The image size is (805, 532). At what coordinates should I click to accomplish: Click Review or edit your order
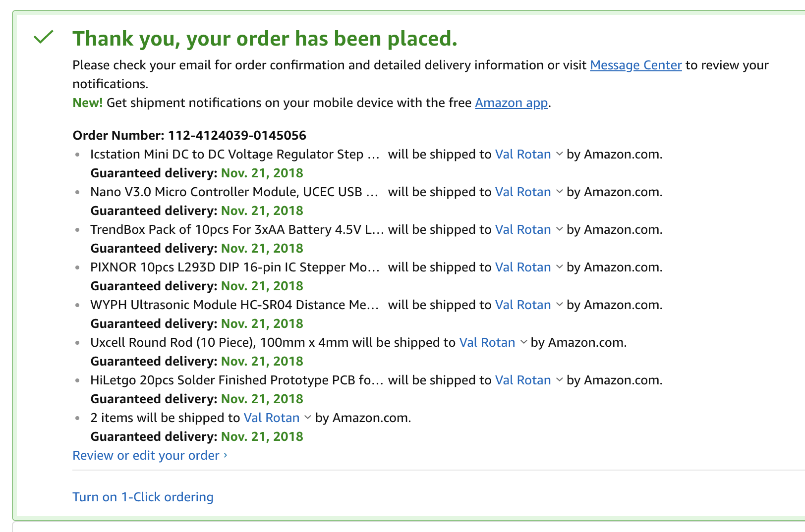point(146,456)
